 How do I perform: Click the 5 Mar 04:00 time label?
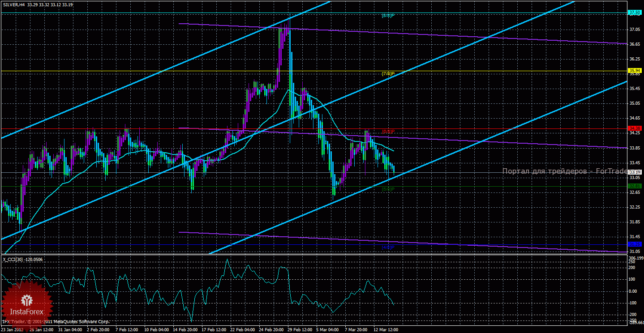327,330
